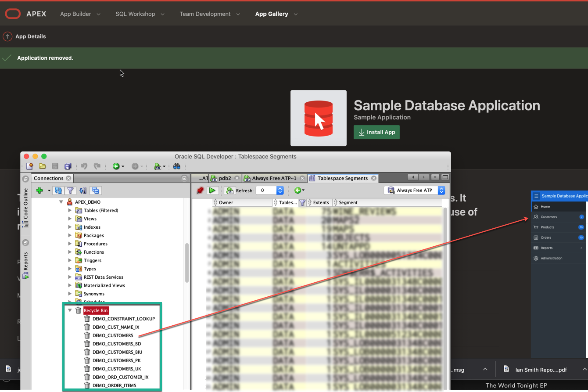588x392 pixels.
Task: Open the SQL Workshop menu
Action: [x=140, y=14]
